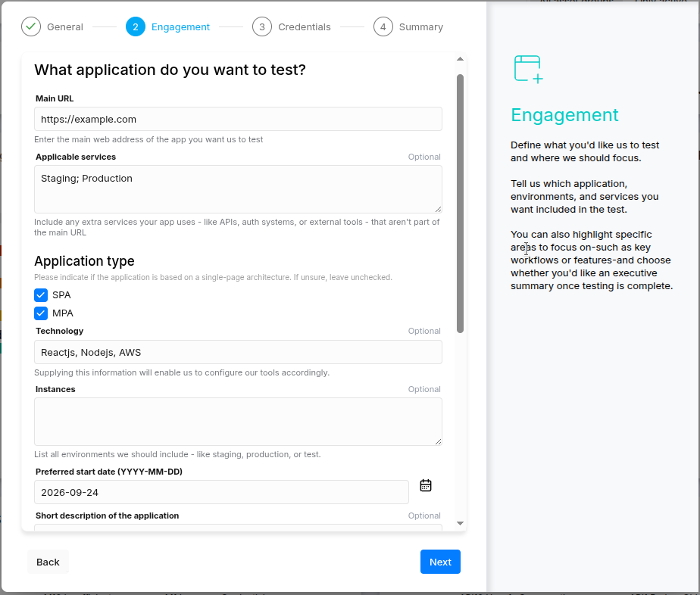Image resolution: width=700 pixels, height=595 pixels.
Task: Click the 'Application type' heading
Action: [84, 261]
